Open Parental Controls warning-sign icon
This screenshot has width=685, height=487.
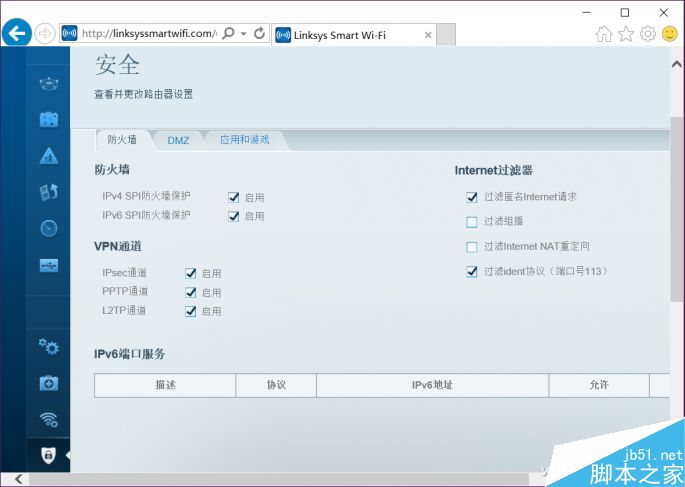(x=49, y=155)
